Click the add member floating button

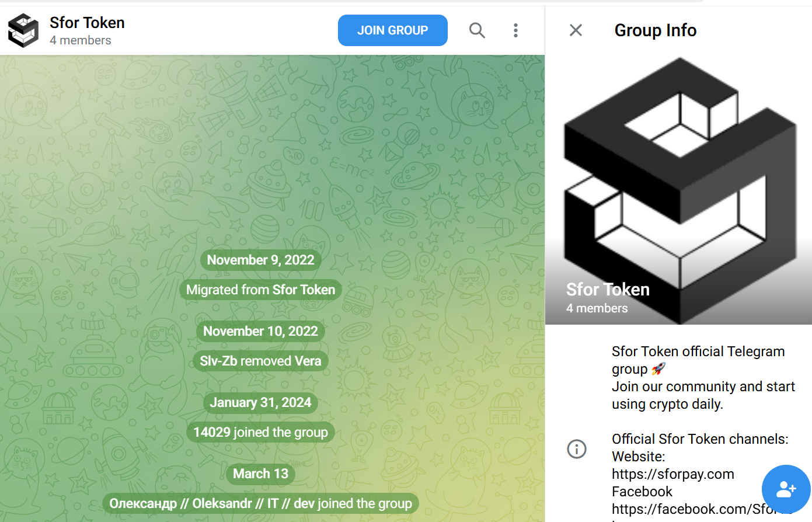(x=786, y=489)
